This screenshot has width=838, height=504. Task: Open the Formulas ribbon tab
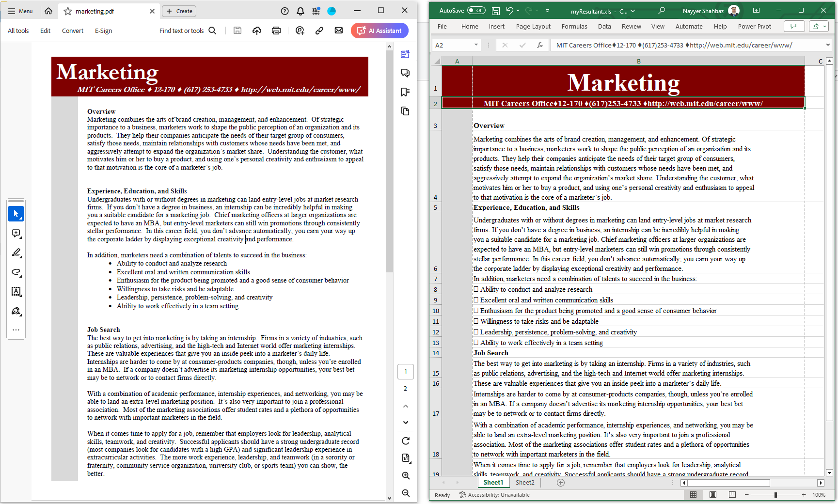coord(574,27)
